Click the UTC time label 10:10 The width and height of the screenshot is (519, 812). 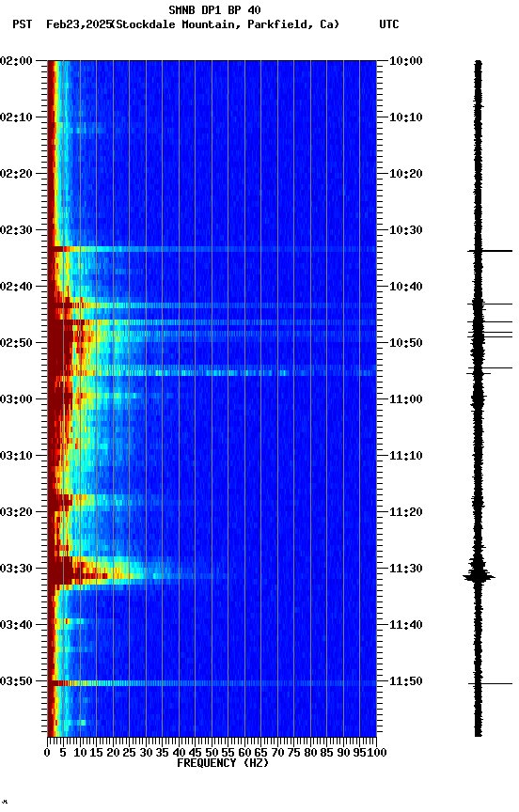click(x=405, y=117)
